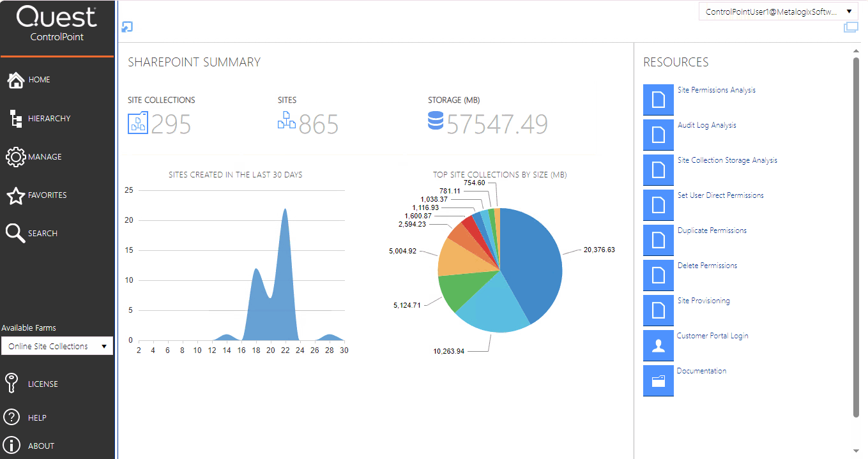Open Favorites using the star icon
868x459 pixels.
(x=16, y=195)
